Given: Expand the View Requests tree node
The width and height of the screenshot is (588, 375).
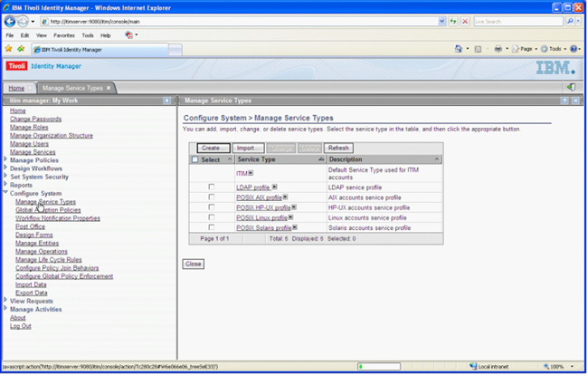Looking at the screenshot, I should (5, 300).
